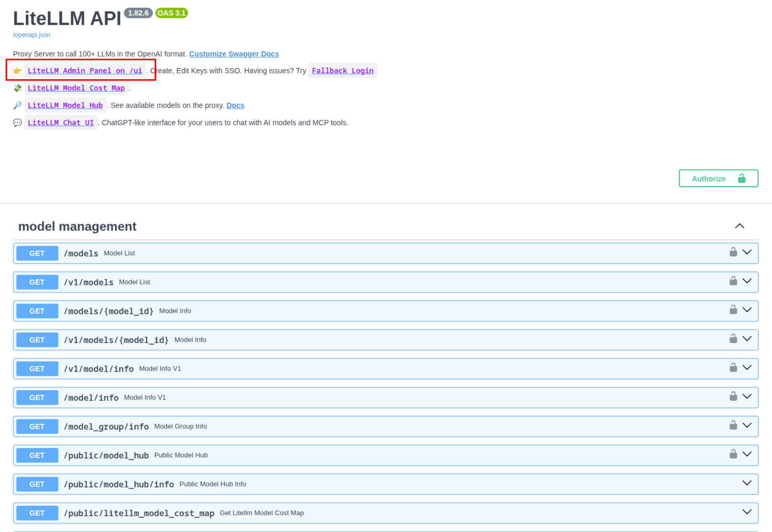Click the lock icon on /v1/model/info row

pos(733,367)
